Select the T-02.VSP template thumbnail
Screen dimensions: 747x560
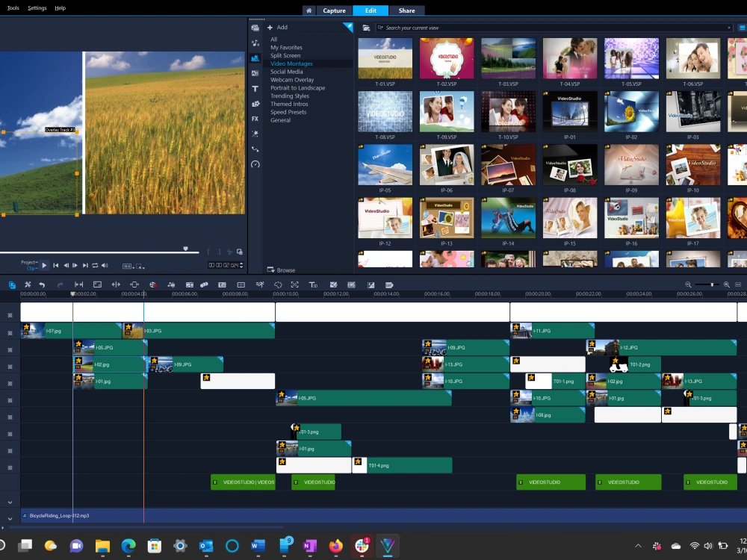[447, 58]
